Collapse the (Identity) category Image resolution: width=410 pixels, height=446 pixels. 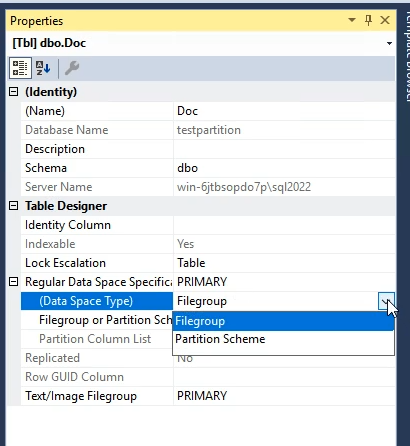(13, 91)
